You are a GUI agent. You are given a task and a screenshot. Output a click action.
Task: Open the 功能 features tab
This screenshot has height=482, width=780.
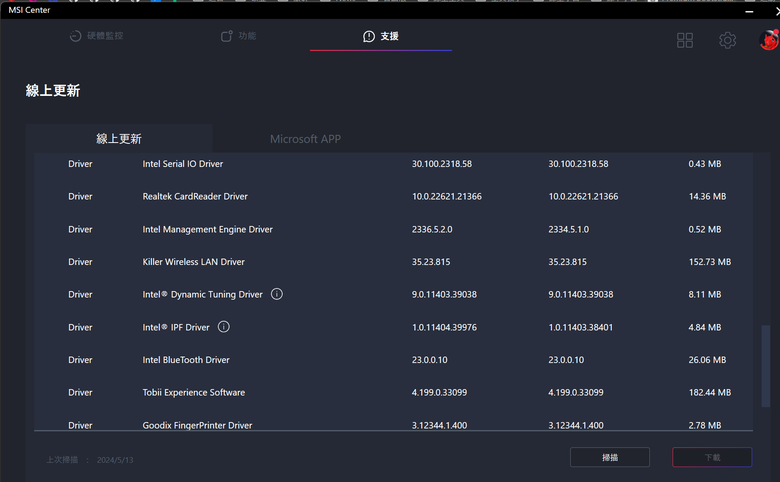click(238, 36)
